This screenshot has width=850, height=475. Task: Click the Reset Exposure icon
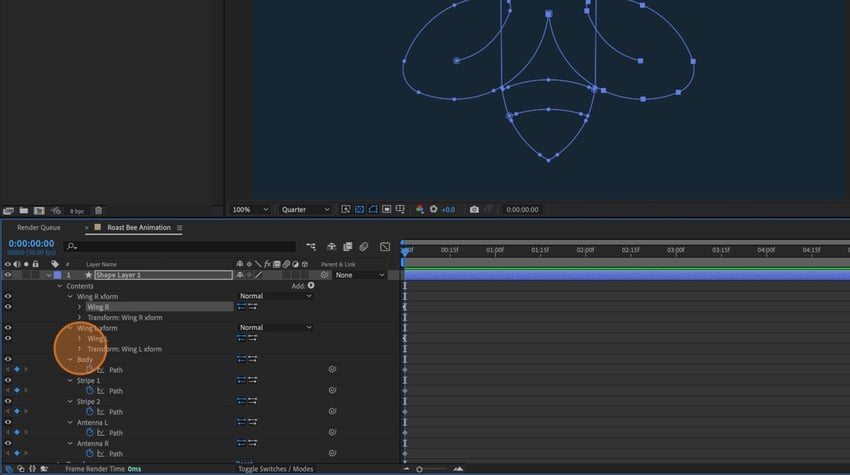click(x=434, y=209)
